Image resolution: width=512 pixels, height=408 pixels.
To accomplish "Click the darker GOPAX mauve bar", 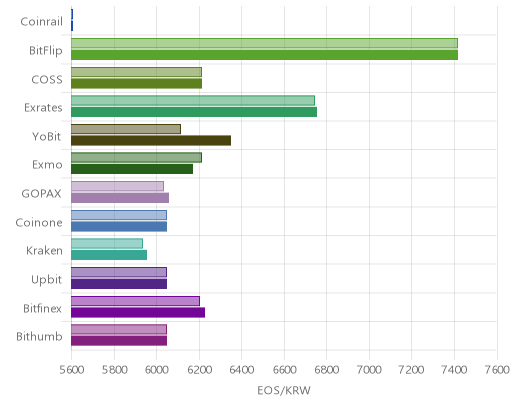I will coord(120,198).
